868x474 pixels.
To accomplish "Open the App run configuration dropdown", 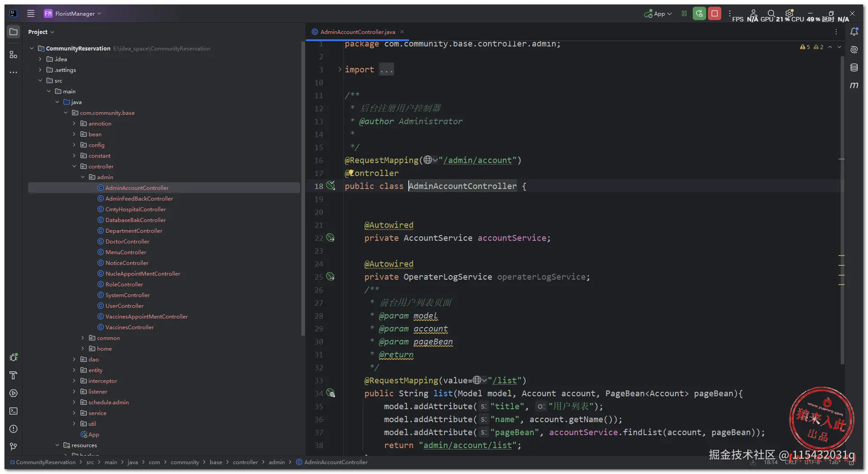I will pyautogui.click(x=658, y=14).
